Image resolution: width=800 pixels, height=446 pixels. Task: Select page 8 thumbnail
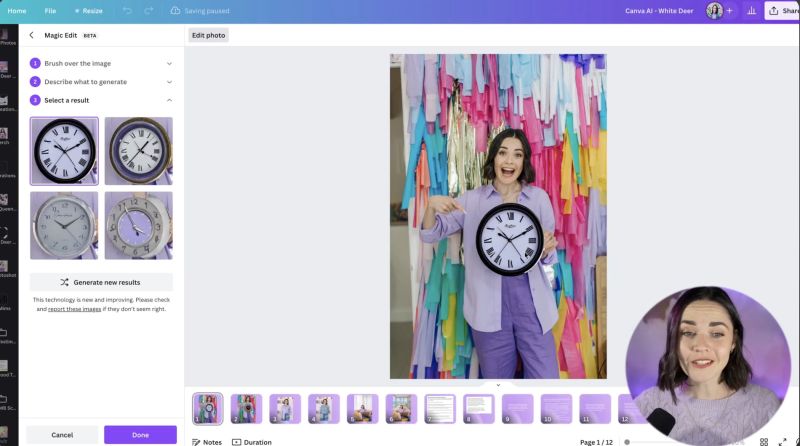479,409
